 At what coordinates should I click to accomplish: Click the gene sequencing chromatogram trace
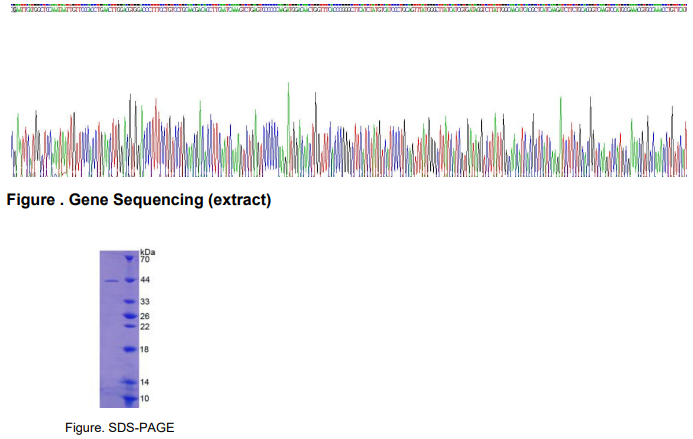tap(346, 140)
